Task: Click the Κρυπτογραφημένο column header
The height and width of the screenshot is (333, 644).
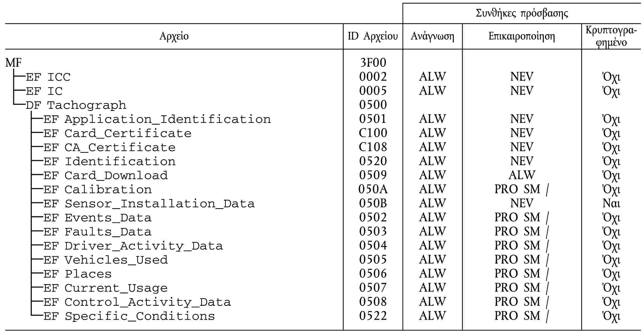Action: coord(611,36)
